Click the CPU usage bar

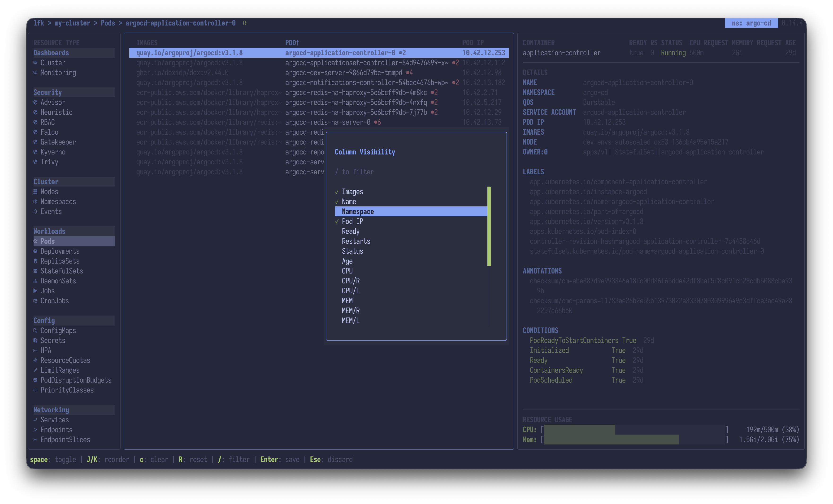click(634, 430)
